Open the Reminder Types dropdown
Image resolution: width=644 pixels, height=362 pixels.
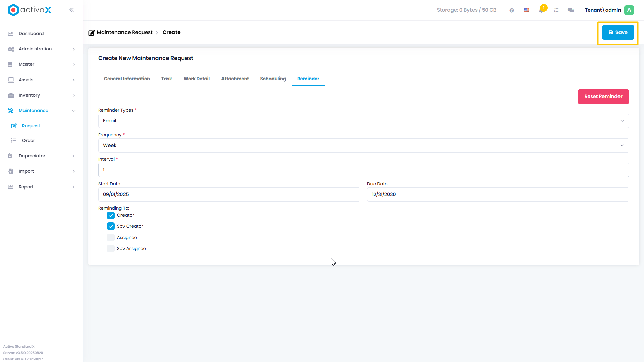pos(363,121)
